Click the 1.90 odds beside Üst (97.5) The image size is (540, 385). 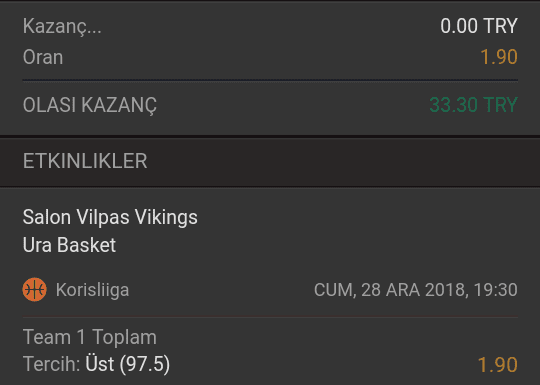[x=498, y=365]
